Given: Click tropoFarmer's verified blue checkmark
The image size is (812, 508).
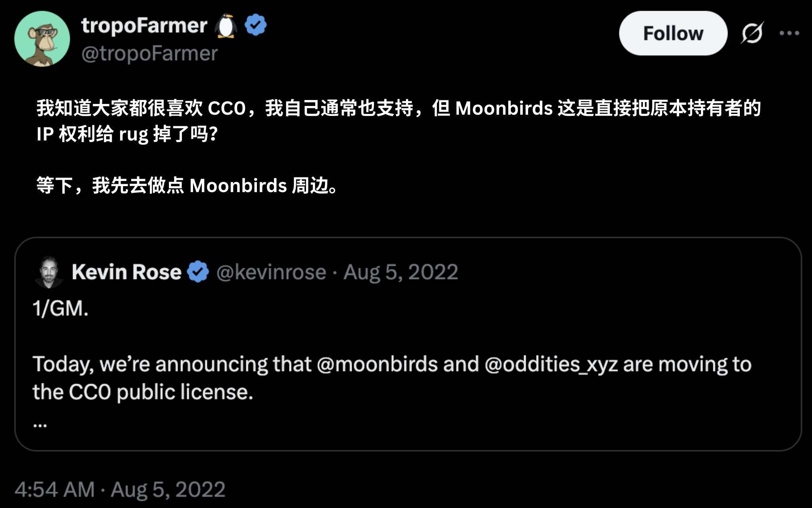Looking at the screenshot, I should coord(256,25).
